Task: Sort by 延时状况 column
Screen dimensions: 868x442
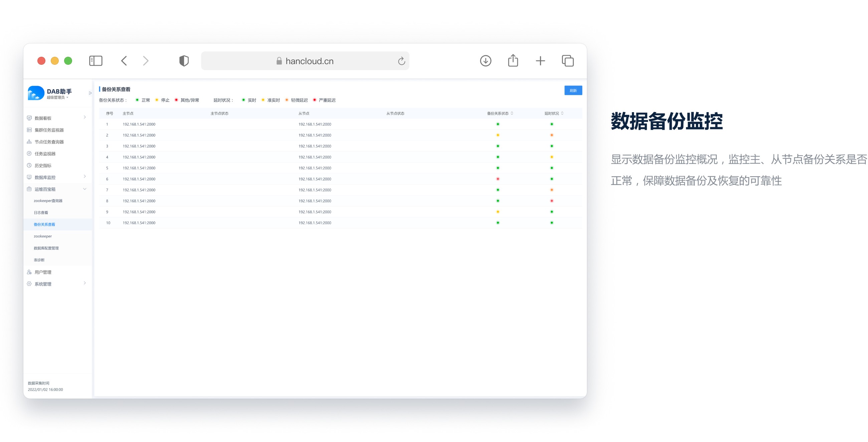Action: 562,114
